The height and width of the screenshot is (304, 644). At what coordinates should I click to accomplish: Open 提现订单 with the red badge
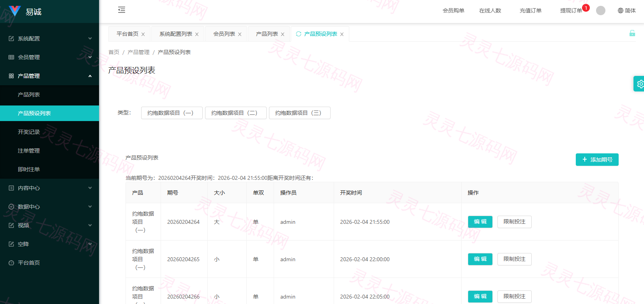coord(571,11)
